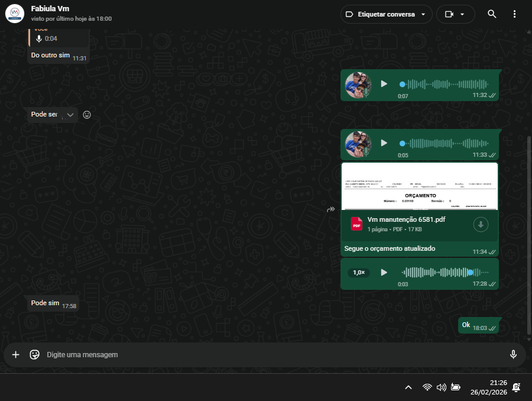Open the PDF orçamento preview thumbnail
This screenshot has width=532, height=401.
pyautogui.click(x=420, y=186)
